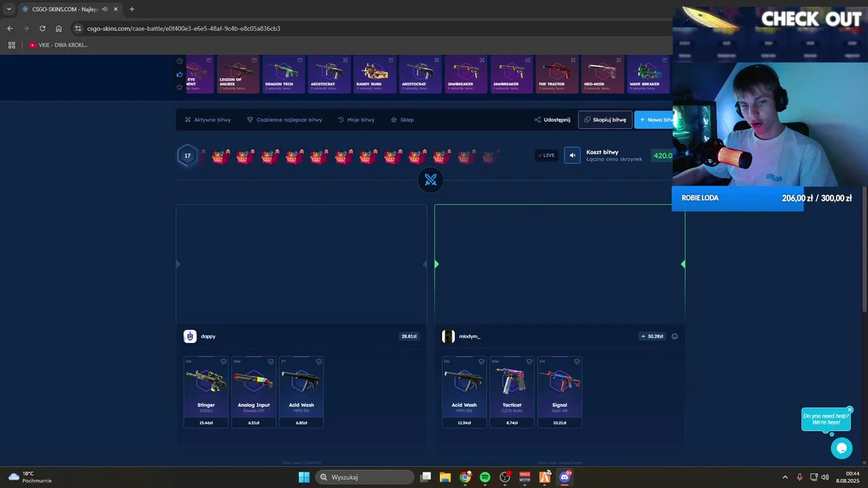Open Chrome from taskbar
868x488 pixels.
click(465, 477)
